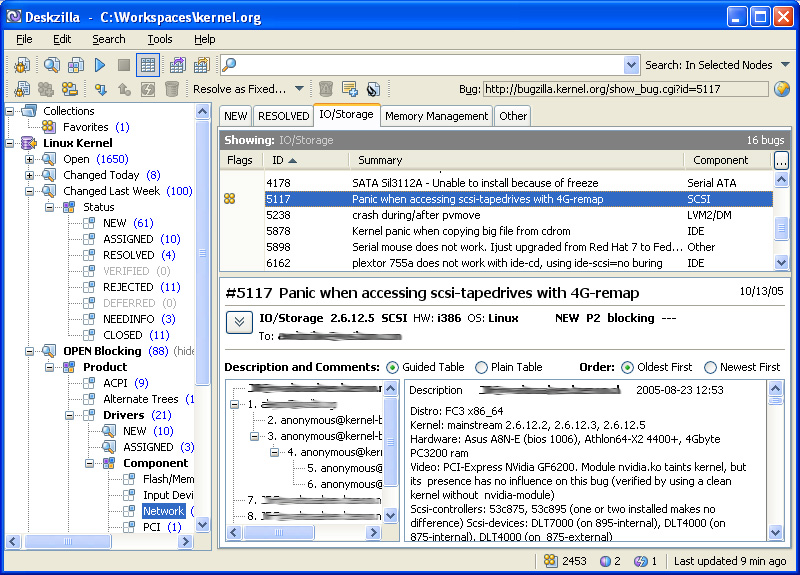Click the gray add-to-collection icon
800x575 pixels.
pos(45,89)
